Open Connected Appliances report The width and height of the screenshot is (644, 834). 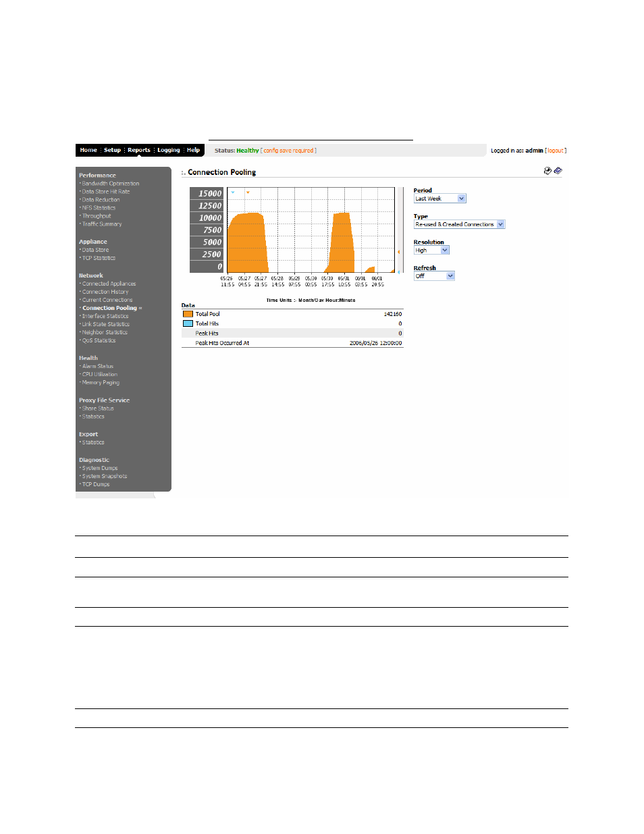pyautogui.click(x=109, y=284)
